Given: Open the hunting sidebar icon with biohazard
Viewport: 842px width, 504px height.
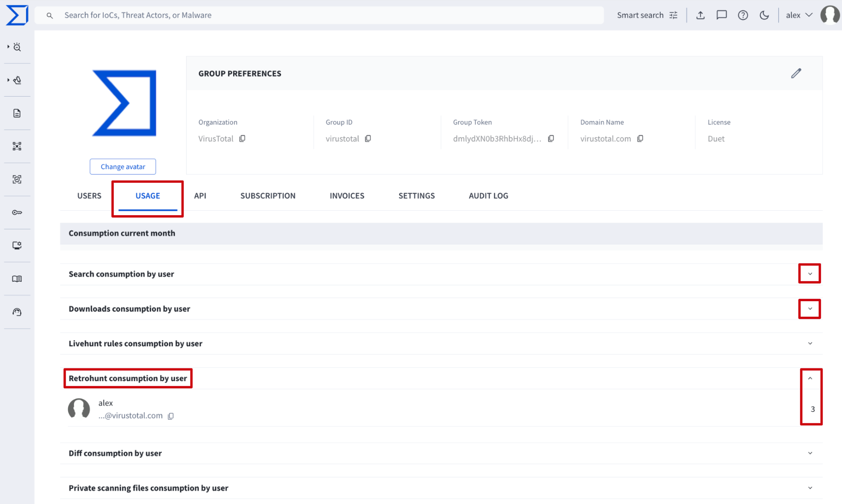Looking at the screenshot, I should pyautogui.click(x=17, y=80).
